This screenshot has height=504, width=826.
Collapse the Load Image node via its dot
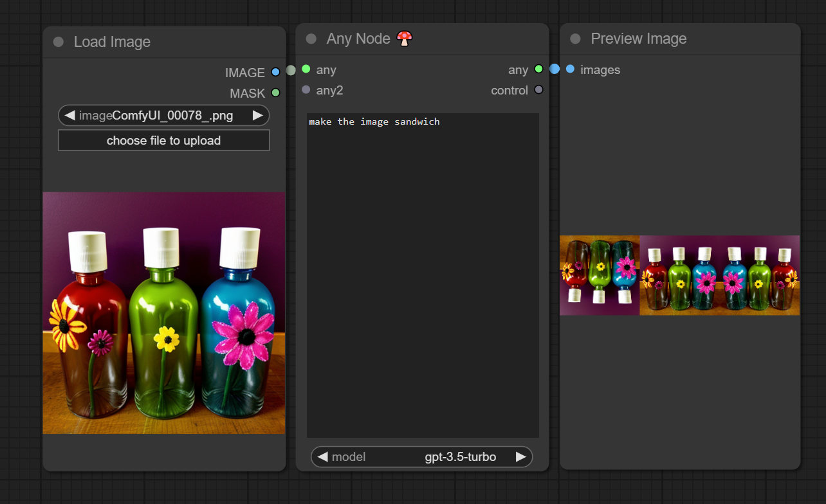[59, 42]
